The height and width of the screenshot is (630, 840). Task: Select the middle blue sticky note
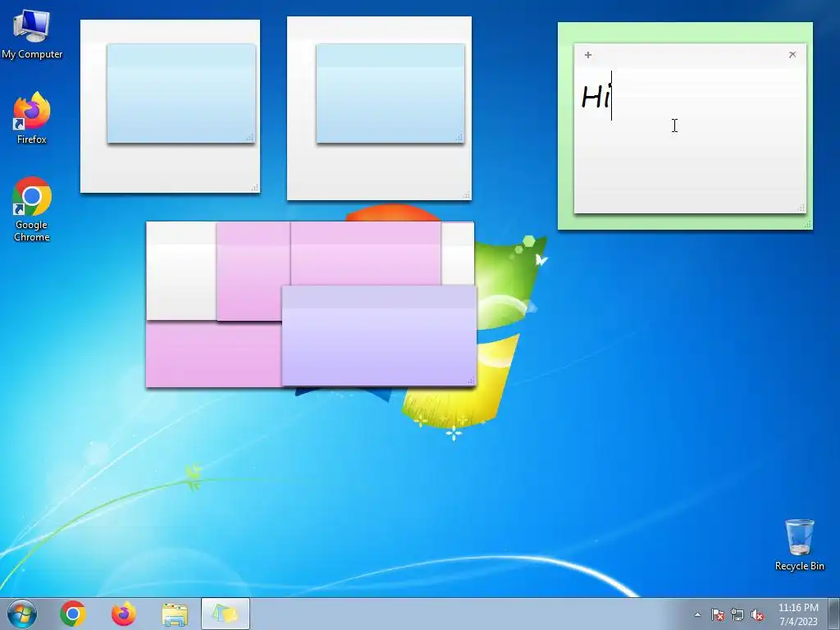tap(390, 94)
